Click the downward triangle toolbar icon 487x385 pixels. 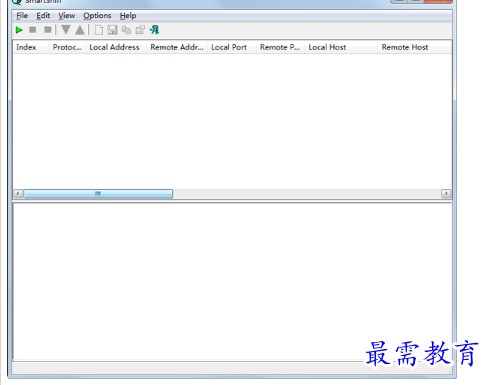[x=66, y=30]
